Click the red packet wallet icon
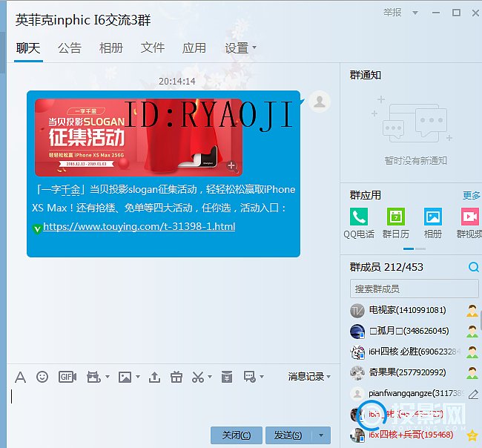The height and width of the screenshot is (448, 482). pyautogui.click(x=227, y=377)
